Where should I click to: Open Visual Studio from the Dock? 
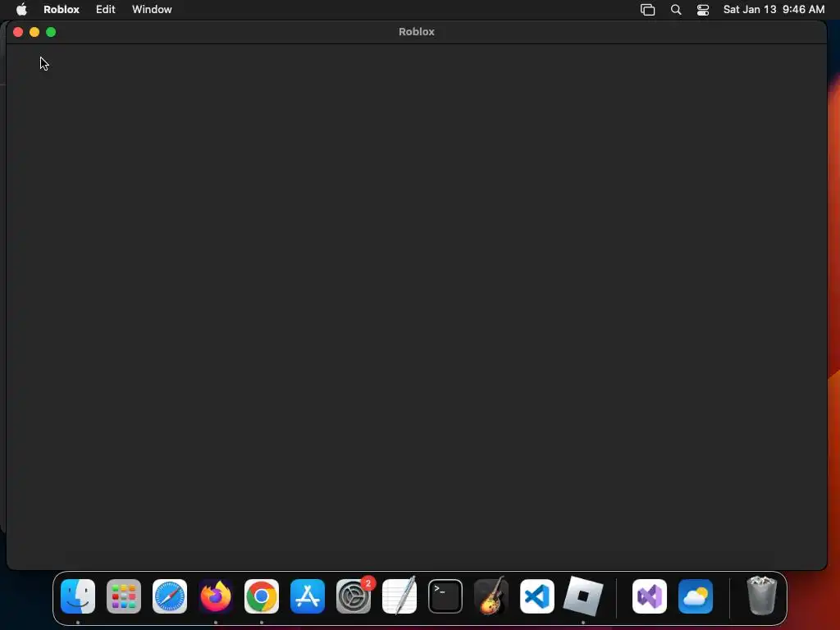[x=650, y=596]
